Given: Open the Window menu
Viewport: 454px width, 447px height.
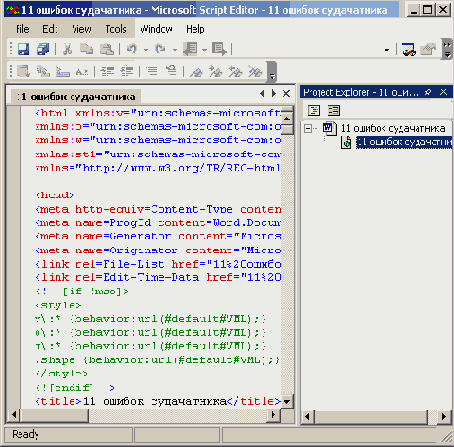Looking at the screenshot, I should 156,29.
